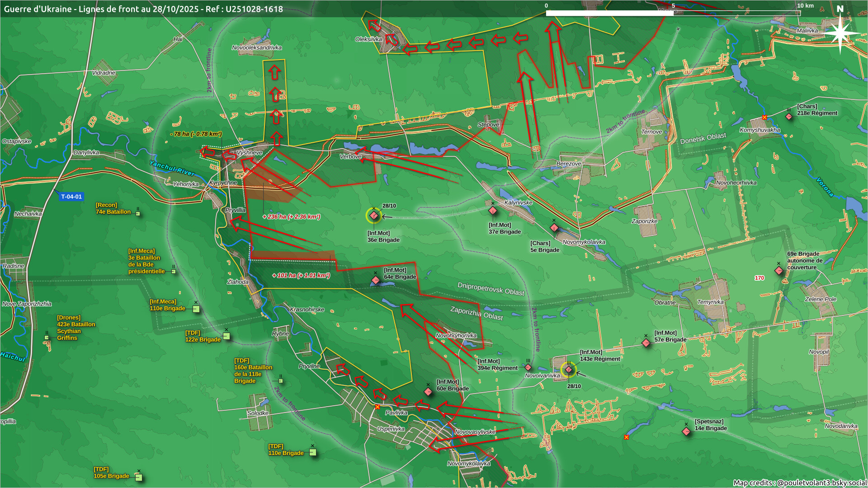Viewport: 868px width, 488px height.
Task: Click the 60e Brigade unit icon near Pavlivka
Action: tap(428, 392)
